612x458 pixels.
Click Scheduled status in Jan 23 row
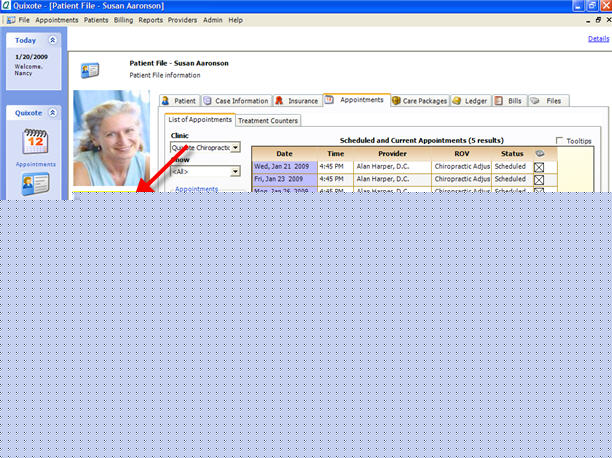[512, 179]
